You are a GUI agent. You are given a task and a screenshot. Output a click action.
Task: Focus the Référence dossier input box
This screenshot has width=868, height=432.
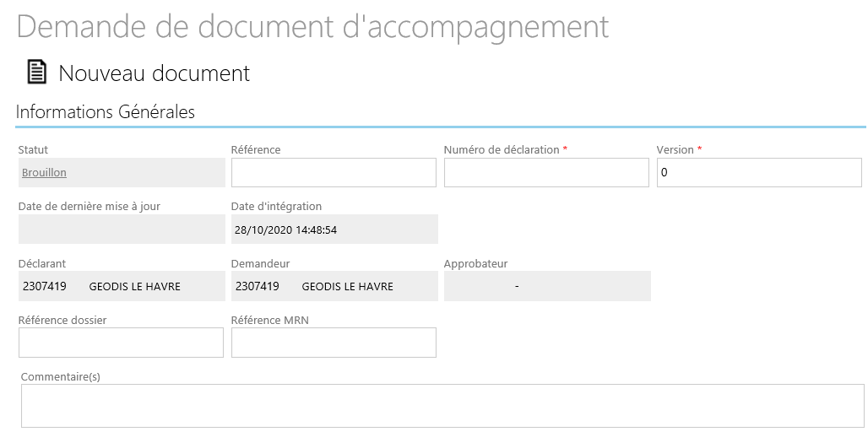pos(122,343)
